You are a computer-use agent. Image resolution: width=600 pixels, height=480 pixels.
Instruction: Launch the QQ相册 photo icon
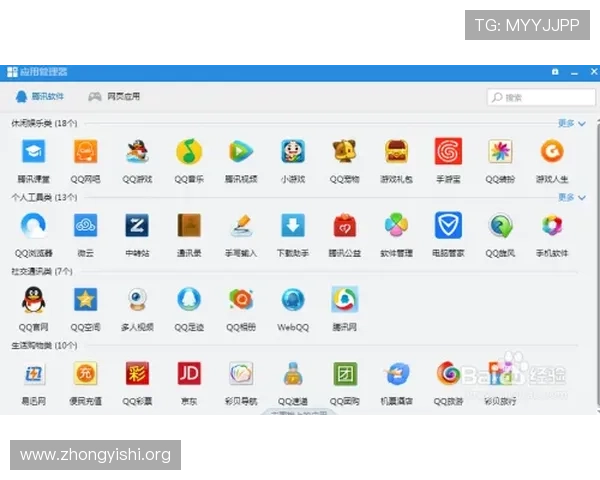point(241,299)
